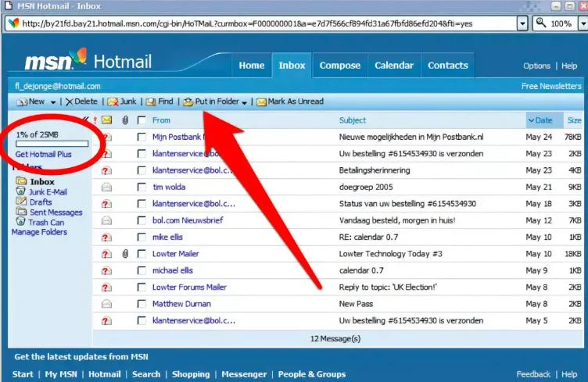Click the Mark As Unread envelope icon

click(x=261, y=102)
